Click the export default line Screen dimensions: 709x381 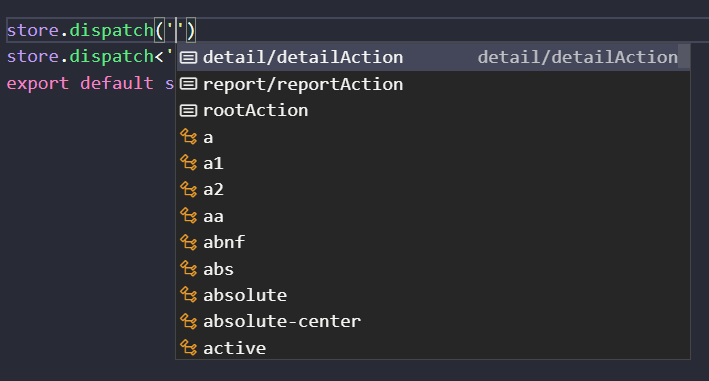click(90, 84)
